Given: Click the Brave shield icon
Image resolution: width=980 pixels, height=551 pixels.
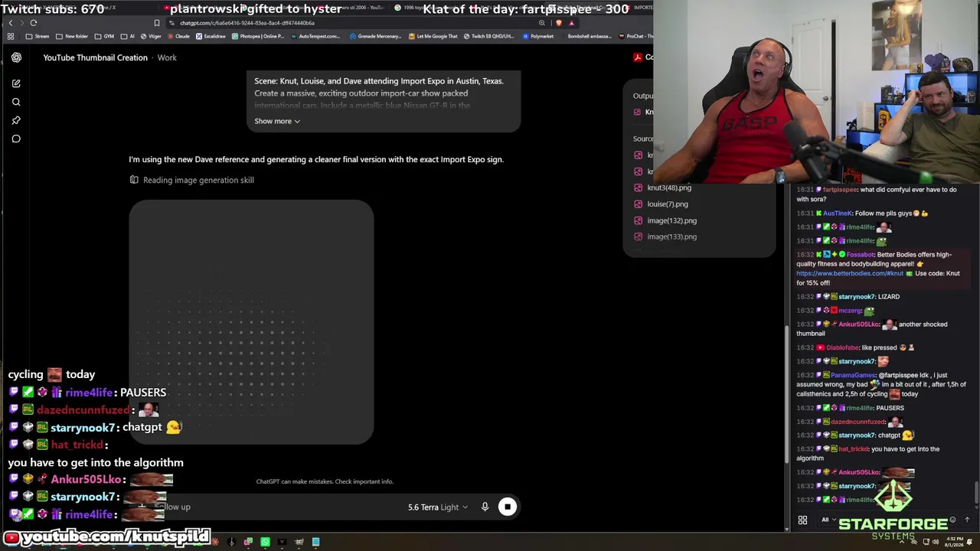Looking at the screenshot, I should coord(559,23).
